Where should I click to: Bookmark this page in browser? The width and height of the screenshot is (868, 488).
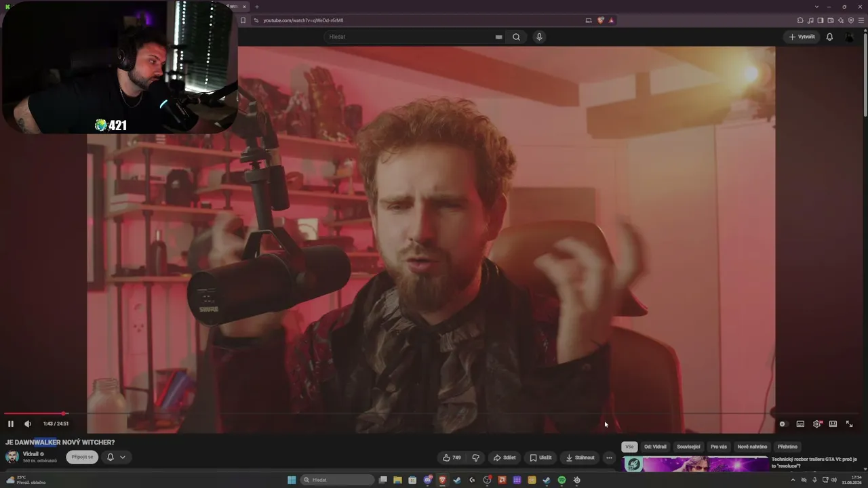[x=243, y=20]
